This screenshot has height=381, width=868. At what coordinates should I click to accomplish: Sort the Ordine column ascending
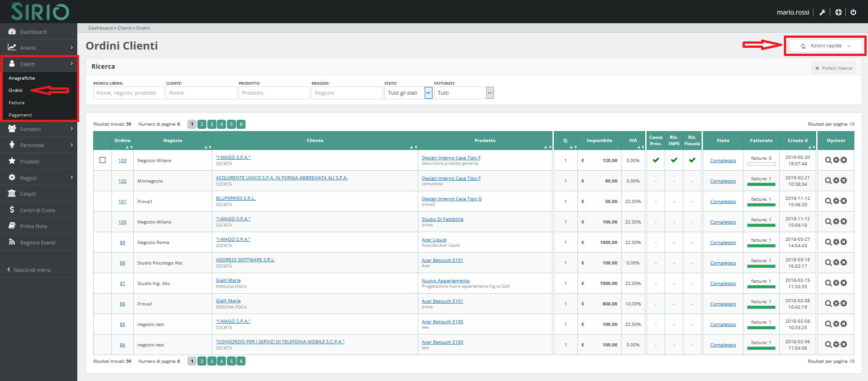coord(127,147)
